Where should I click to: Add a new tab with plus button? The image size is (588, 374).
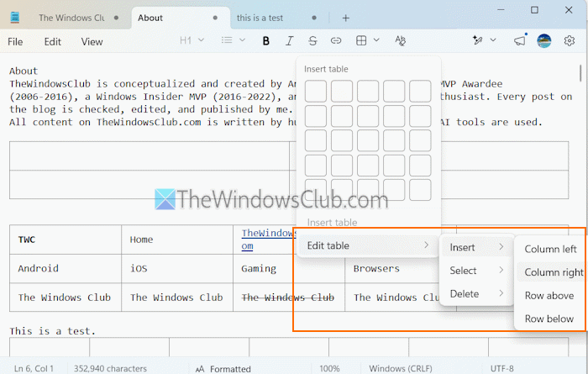point(346,18)
